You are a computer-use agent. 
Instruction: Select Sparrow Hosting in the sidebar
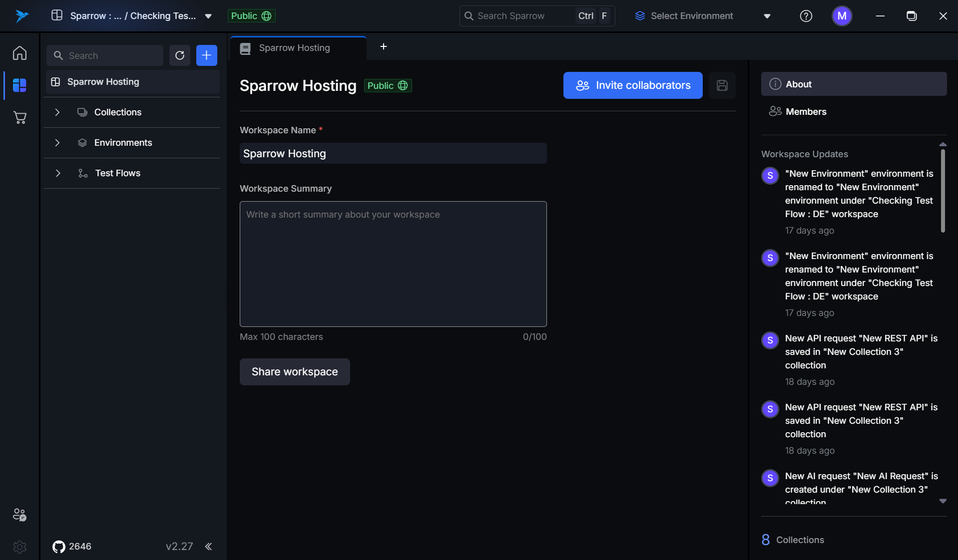tap(132, 82)
